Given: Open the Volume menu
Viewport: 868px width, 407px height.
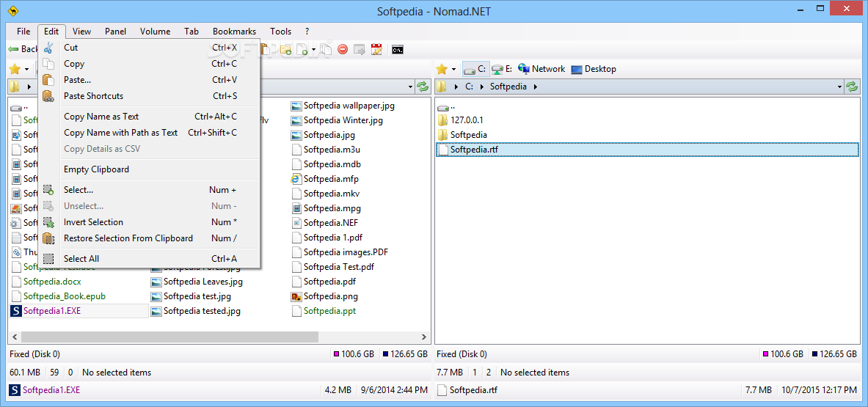Looking at the screenshot, I should 155,32.
